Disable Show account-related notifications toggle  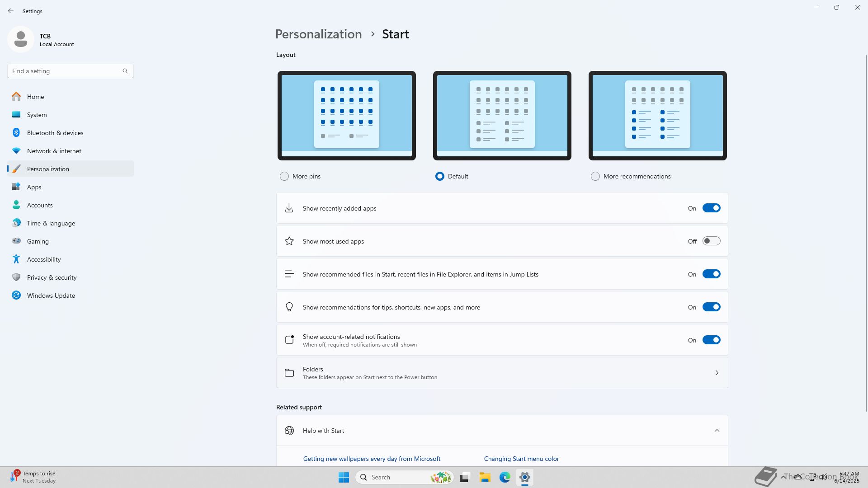tap(711, 340)
